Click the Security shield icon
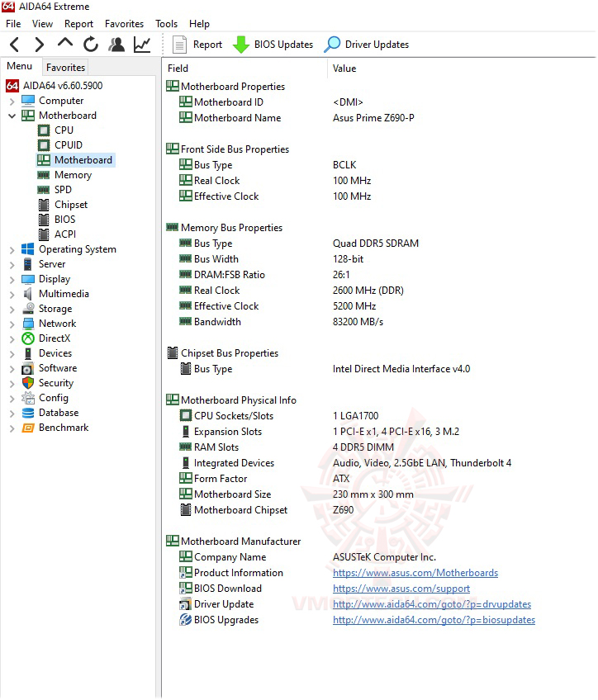 (28, 383)
